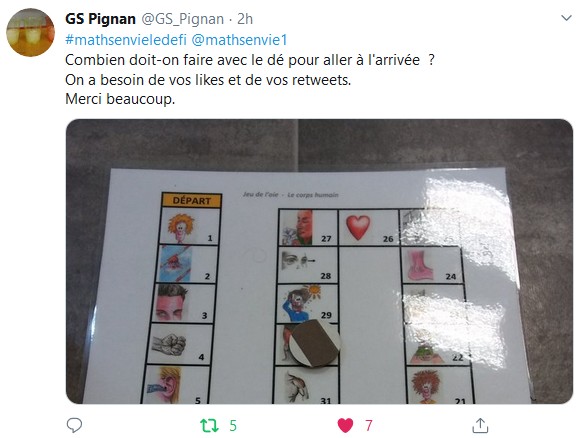Viewport: 580px width, 438px height.
Task: Click the @GS_Pignan handle
Action: [x=183, y=19]
